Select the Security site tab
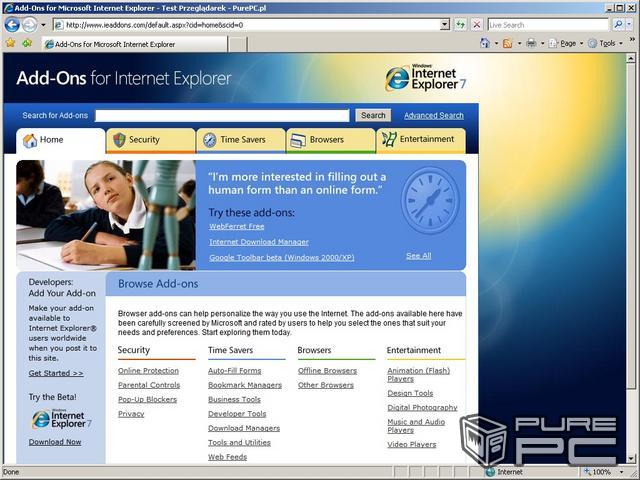640x480 pixels. pos(151,140)
